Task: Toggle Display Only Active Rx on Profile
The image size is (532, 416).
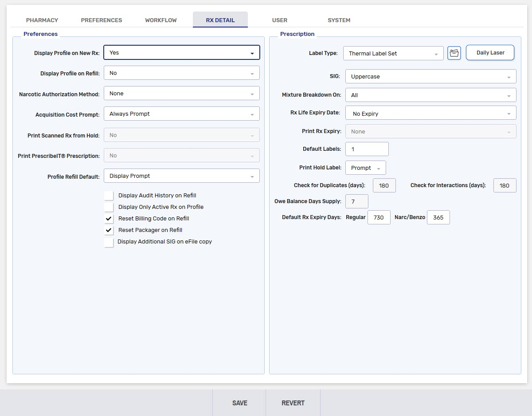Action: click(109, 207)
